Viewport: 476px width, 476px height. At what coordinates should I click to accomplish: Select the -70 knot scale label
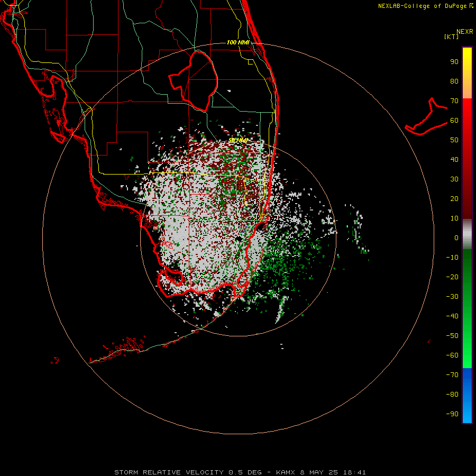(452, 374)
